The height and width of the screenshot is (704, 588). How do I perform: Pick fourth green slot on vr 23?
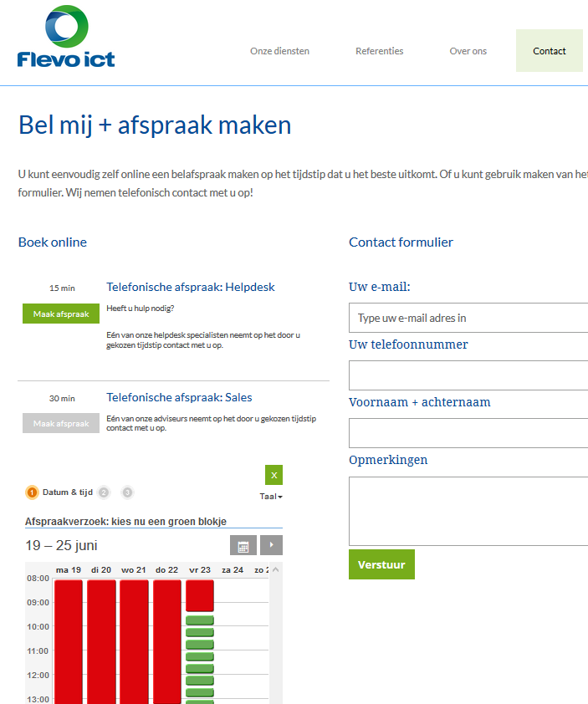pos(200,657)
